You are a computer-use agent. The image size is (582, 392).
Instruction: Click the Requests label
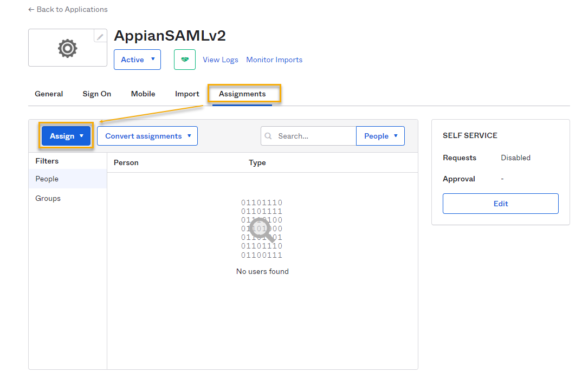pyautogui.click(x=460, y=158)
